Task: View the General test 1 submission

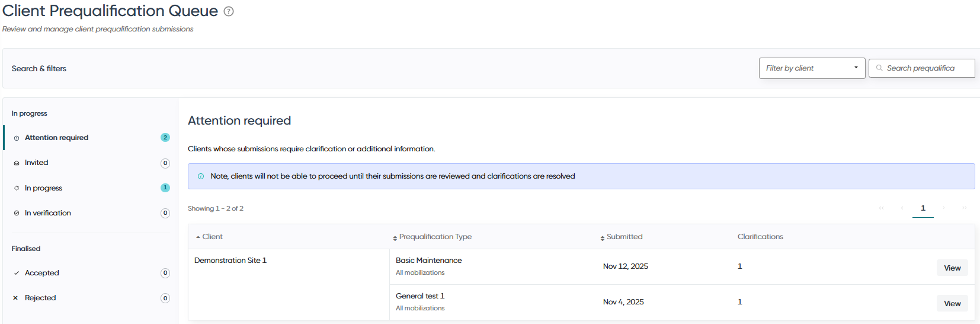Action: (x=952, y=304)
